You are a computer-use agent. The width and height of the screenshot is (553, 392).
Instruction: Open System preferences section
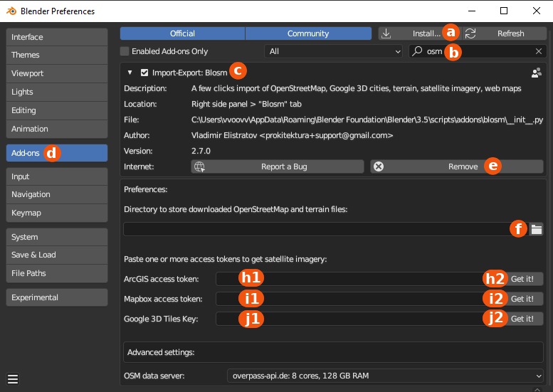(x=57, y=237)
